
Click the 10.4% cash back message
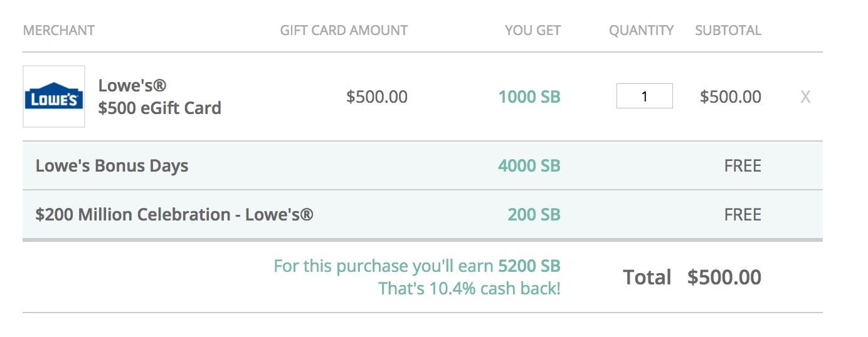469,289
